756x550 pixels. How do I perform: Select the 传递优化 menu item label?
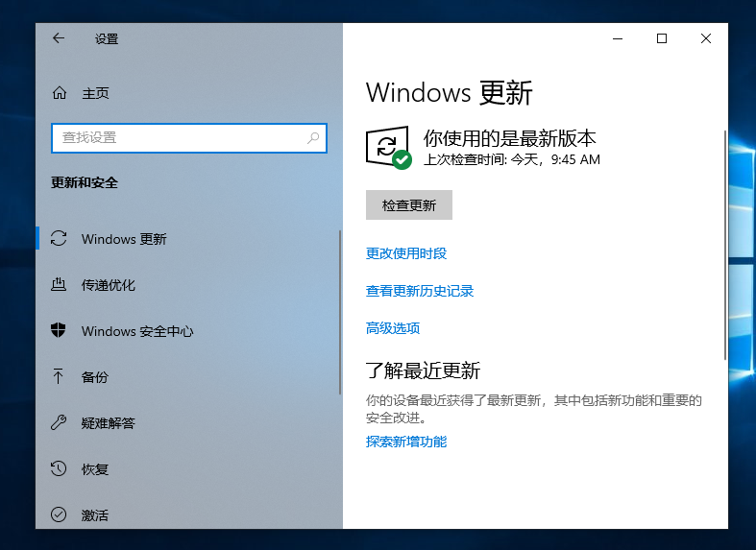[109, 285]
